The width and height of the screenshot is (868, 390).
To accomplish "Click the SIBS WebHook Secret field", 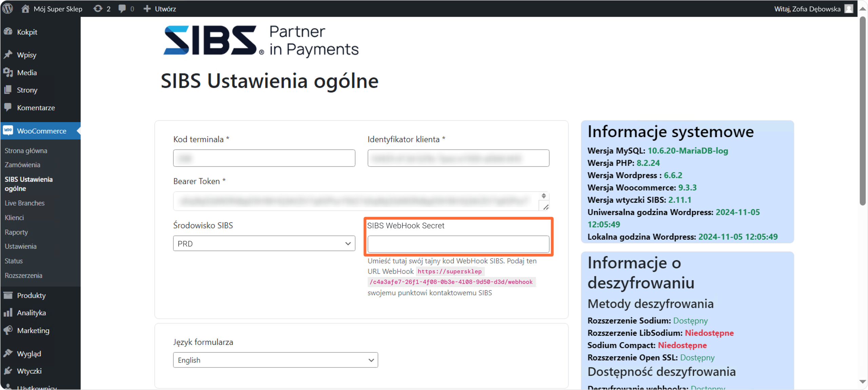I will 458,244.
